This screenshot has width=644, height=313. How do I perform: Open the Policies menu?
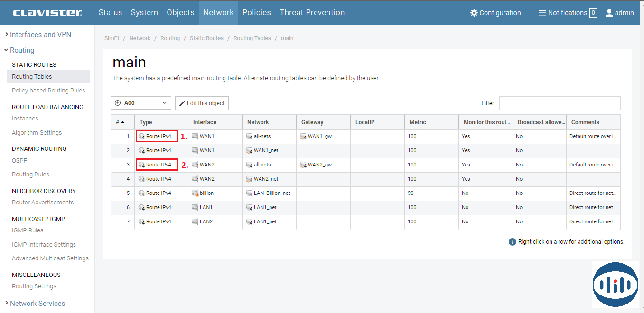pyautogui.click(x=256, y=13)
